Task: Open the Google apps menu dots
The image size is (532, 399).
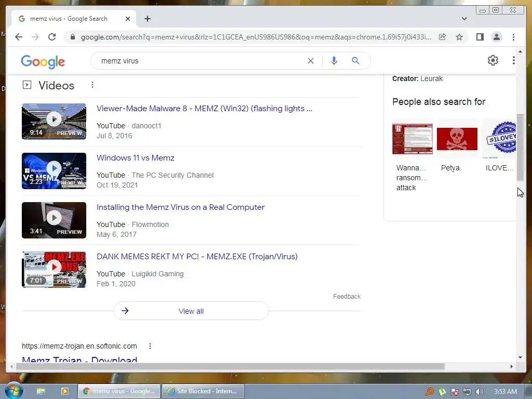Action: [x=513, y=60]
